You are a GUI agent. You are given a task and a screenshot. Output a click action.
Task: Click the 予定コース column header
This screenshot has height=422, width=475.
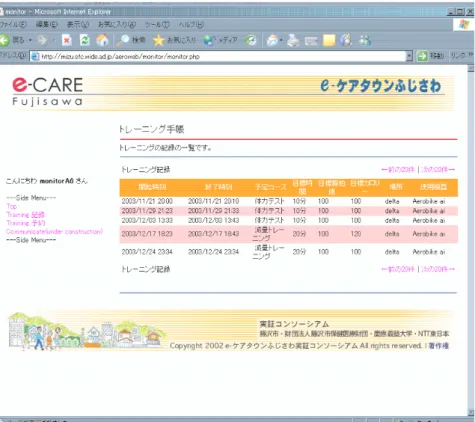pos(271,187)
